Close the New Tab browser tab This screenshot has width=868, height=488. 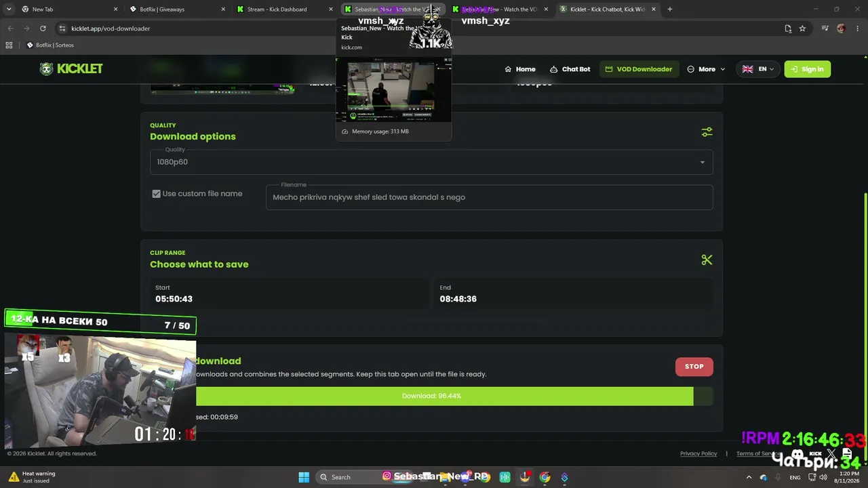click(116, 9)
